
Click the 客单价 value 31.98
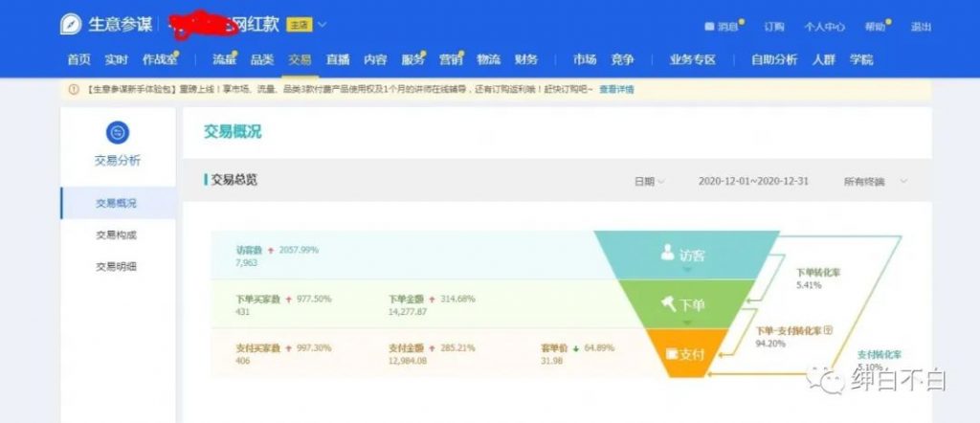click(552, 361)
